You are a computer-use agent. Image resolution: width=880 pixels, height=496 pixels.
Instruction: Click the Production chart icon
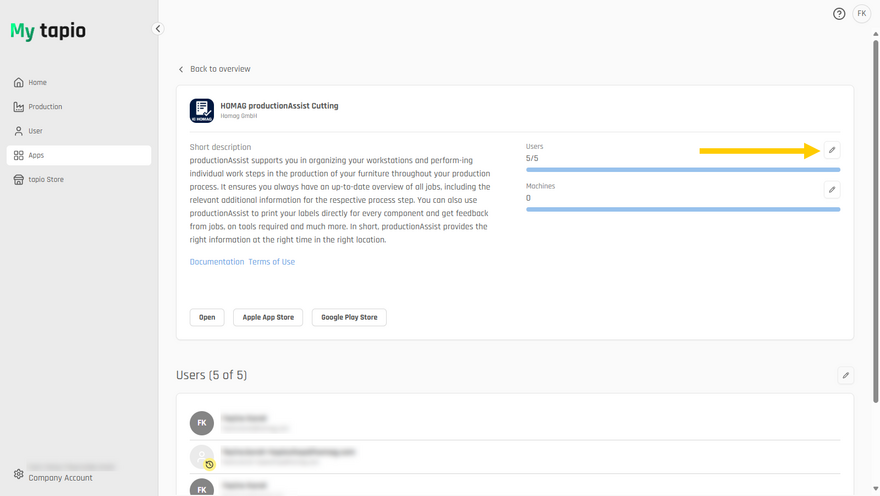(x=19, y=107)
